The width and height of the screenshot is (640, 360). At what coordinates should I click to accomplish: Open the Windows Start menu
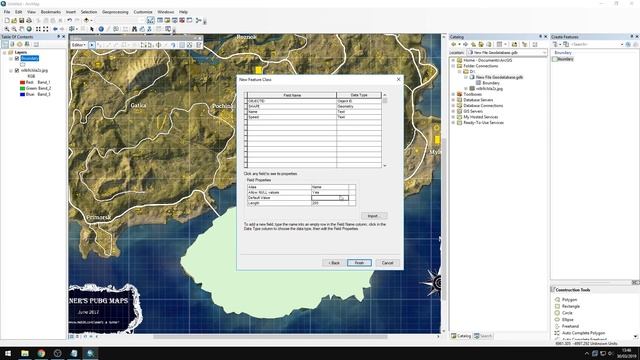(x=8, y=353)
